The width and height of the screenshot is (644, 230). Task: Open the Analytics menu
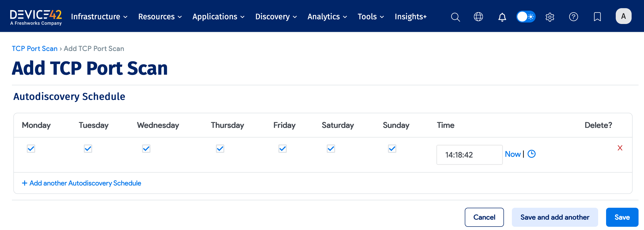[x=327, y=17]
